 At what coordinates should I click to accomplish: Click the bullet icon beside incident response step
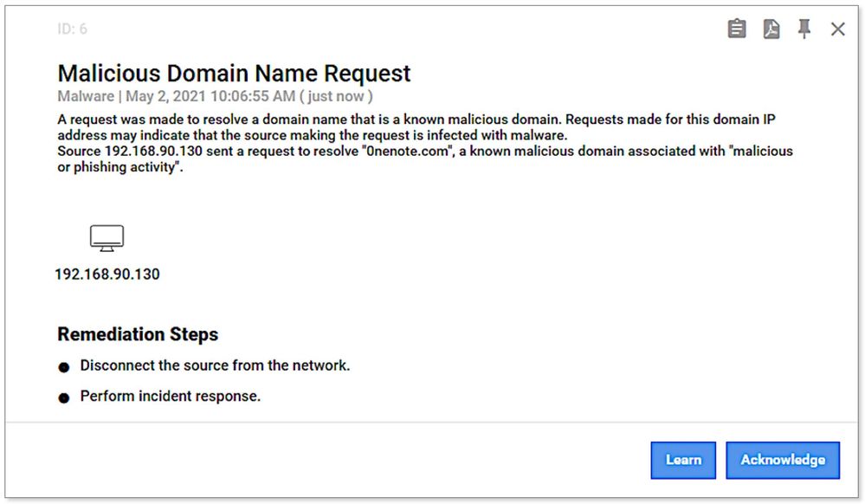65,396
